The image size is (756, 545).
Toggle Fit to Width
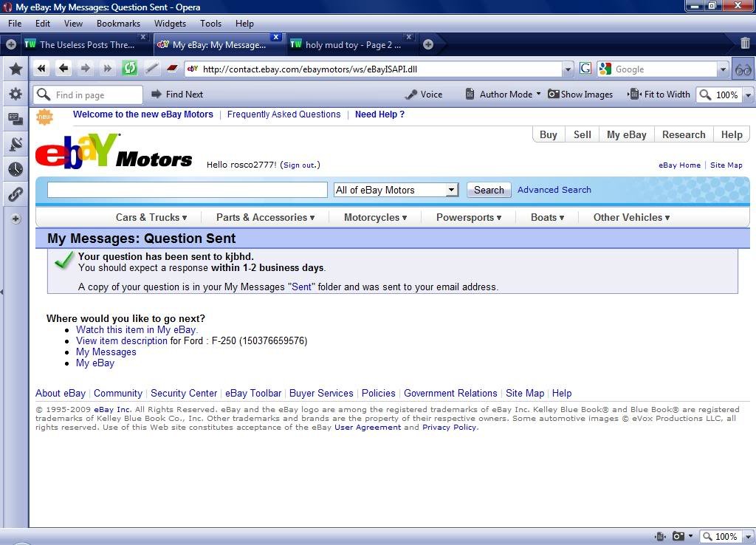(659, 95)
